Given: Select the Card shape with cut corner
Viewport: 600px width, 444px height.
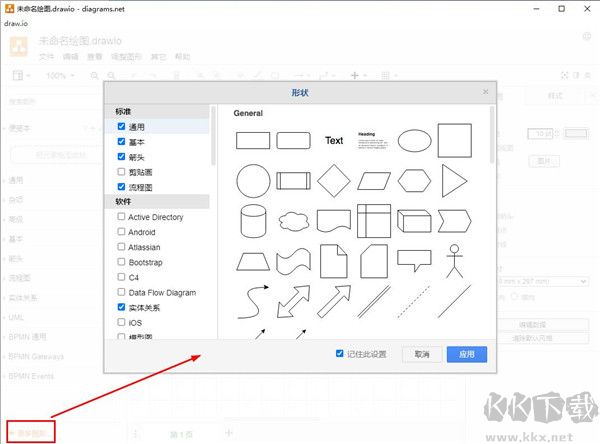Looking at the screenshot, I should pyautogui.click(x=374, y=262).
